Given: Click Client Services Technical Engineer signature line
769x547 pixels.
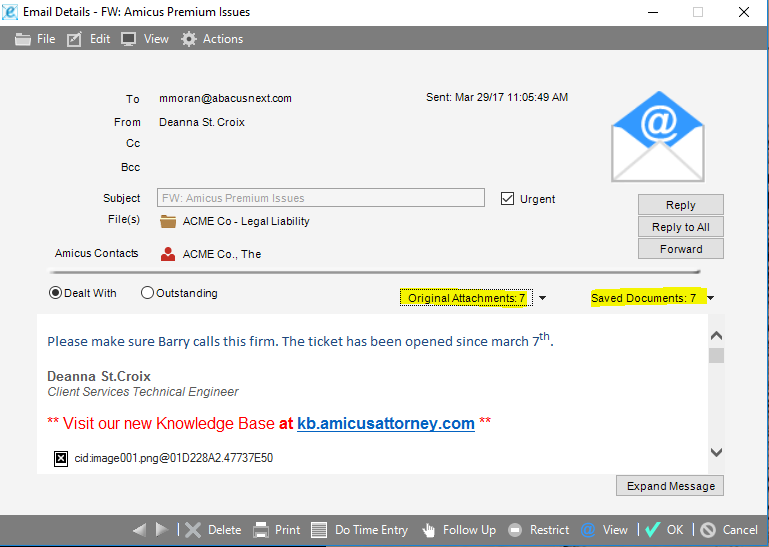Looking at the screenshot, I should [x=143, y=391].
